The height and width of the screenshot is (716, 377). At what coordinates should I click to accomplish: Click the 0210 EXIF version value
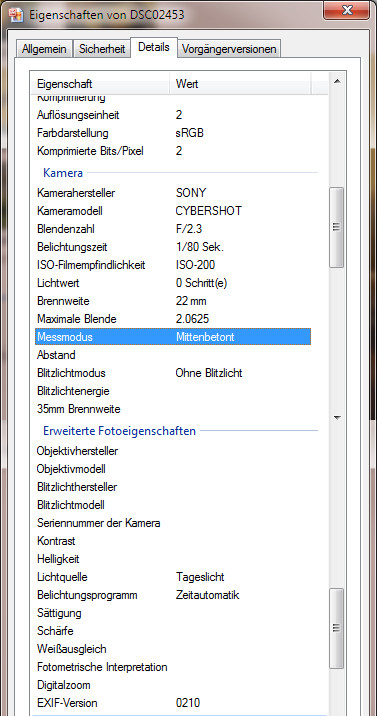(188, 703)
